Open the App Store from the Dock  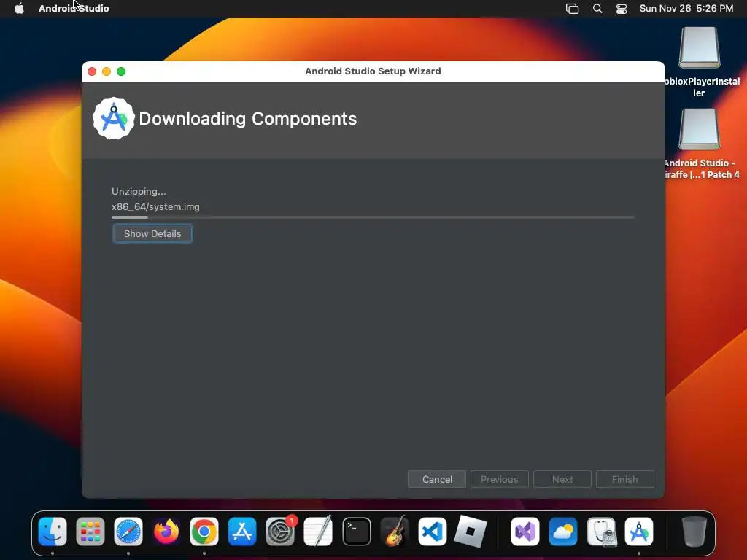[242, 532]
